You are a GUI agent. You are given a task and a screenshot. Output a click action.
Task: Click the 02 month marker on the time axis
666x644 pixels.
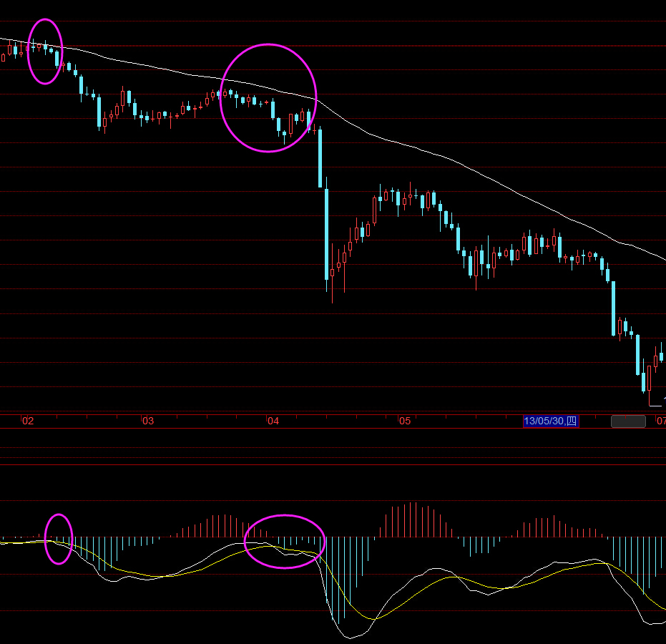28,421
